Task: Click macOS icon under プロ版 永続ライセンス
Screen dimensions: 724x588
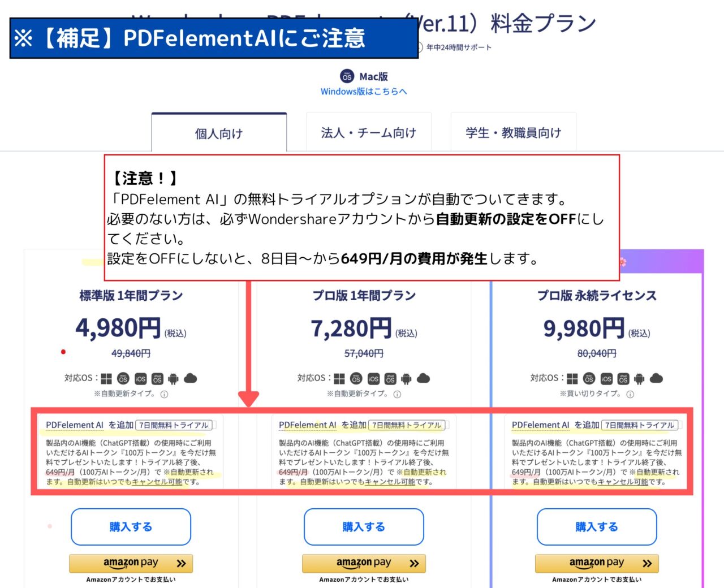Action: (x=589, y=379)
